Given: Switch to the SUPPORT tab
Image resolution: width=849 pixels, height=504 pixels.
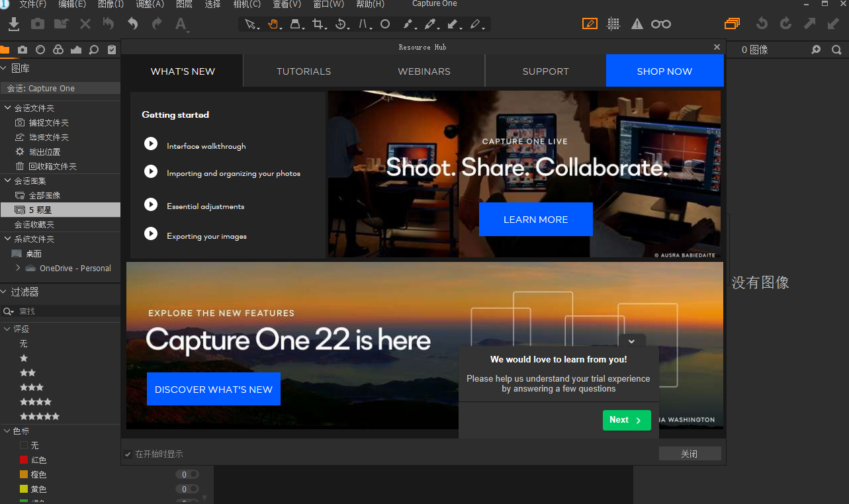Looking at the screenshot, I should pyautogui.click(x=546, y=71).
